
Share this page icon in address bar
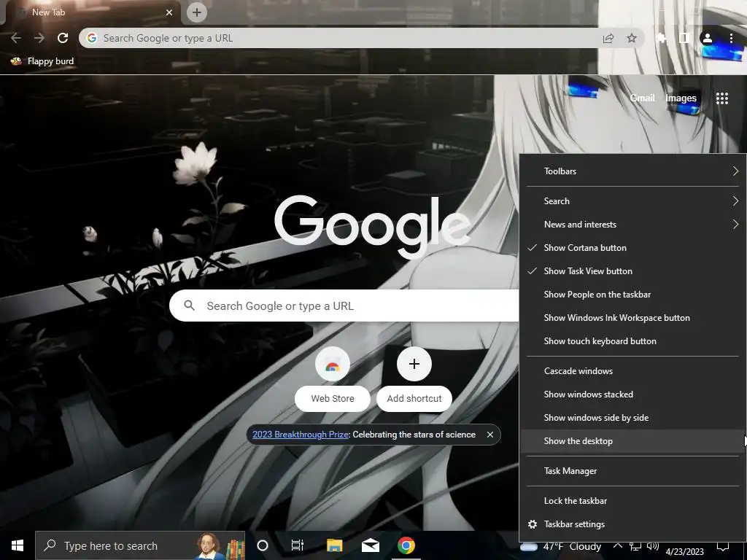pyautogui.click(x=608, y=38)
